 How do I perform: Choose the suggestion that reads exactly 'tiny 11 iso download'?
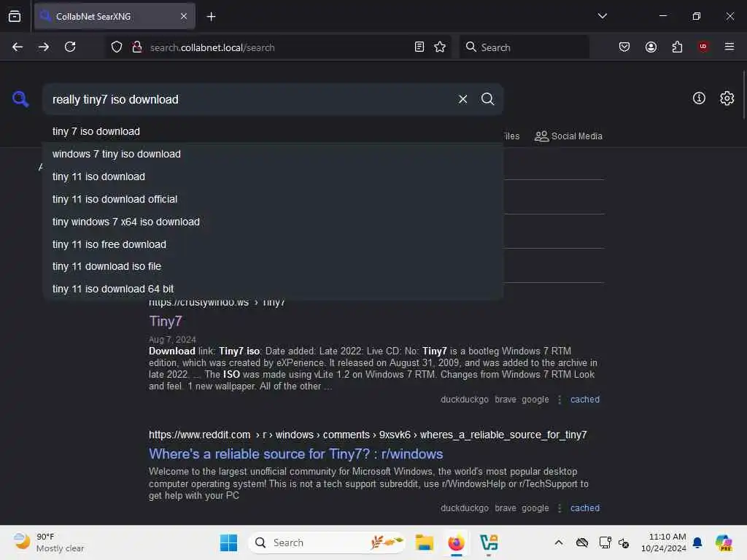point(273,176)
